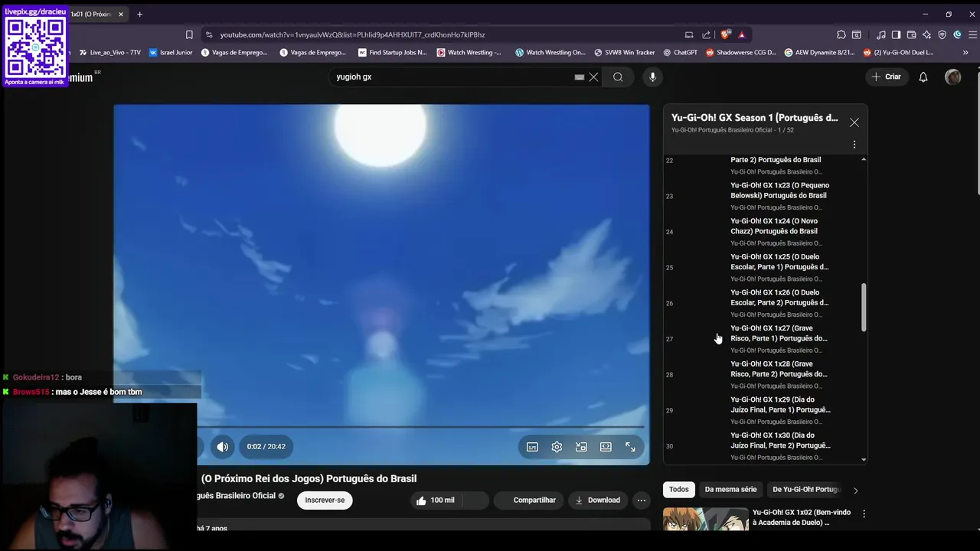Screen dimensions: 980x551
Task: Show hidden bookmarks with the chevron
Action: click(965, 53)
